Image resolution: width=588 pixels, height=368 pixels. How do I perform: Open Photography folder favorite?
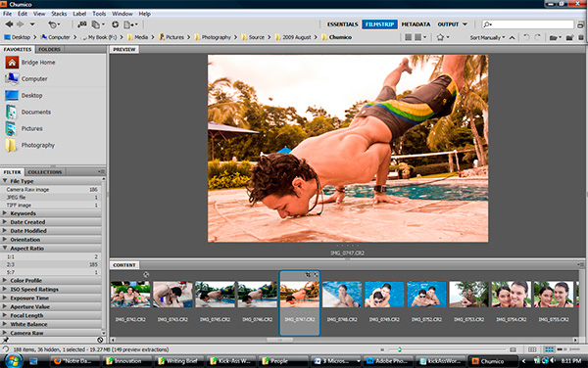point(37,145)
